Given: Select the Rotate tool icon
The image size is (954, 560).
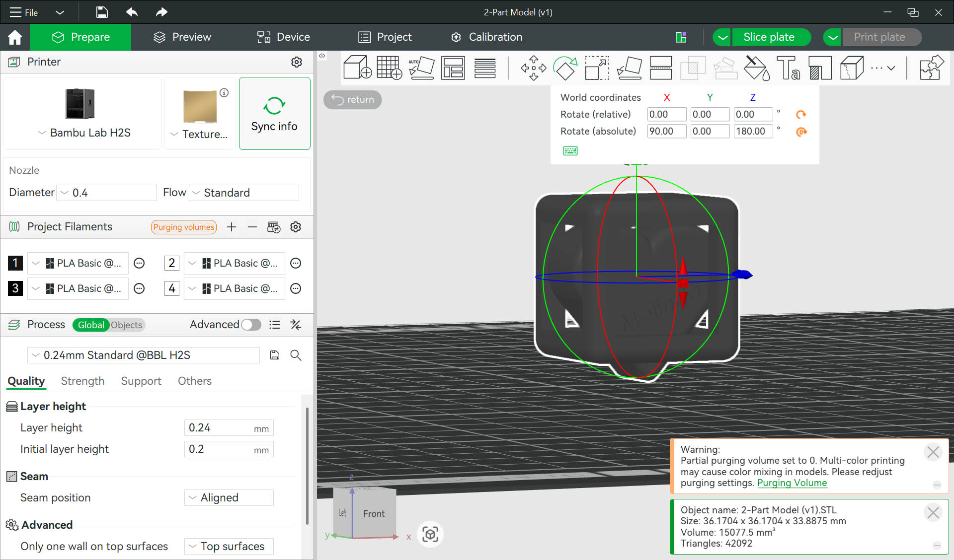Looking at the screenshot, I should coord(565,68).
